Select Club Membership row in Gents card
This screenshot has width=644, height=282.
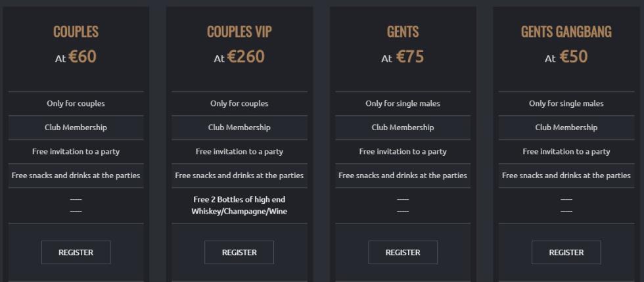click(x=403, y=128)
